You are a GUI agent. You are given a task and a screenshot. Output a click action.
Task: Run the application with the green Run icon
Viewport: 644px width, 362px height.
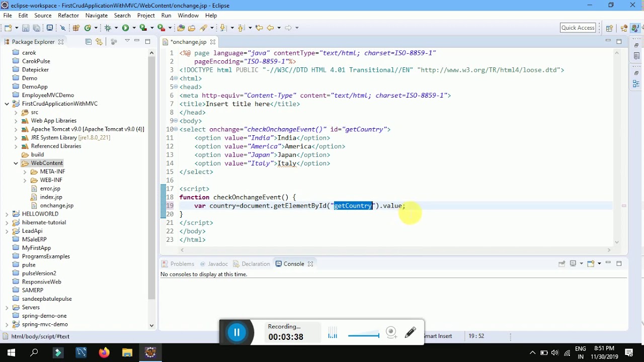[x=125, y=28]
